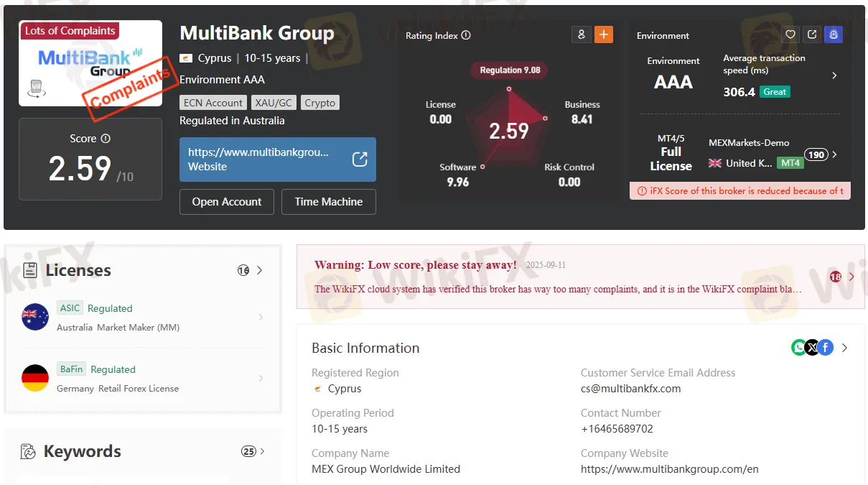
Task: Expand the BaFin Regulated license row arrow
Action: 261,378
